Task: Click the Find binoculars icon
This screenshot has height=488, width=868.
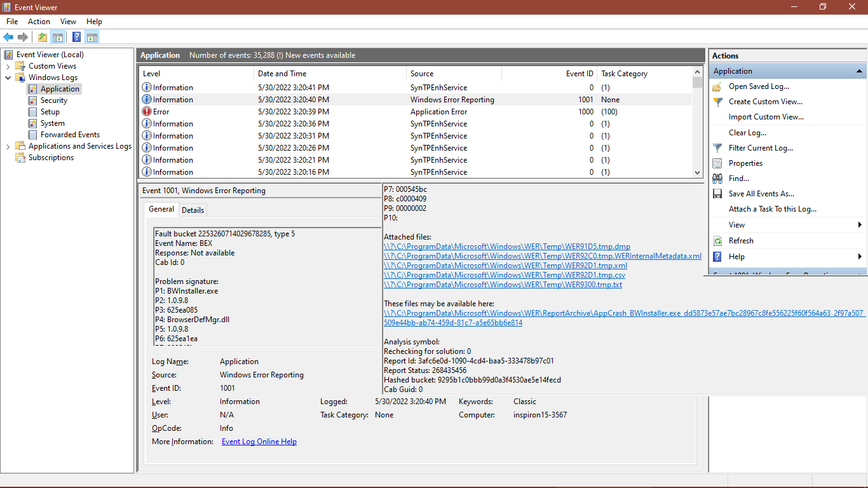Action: (x=717, y=179)
